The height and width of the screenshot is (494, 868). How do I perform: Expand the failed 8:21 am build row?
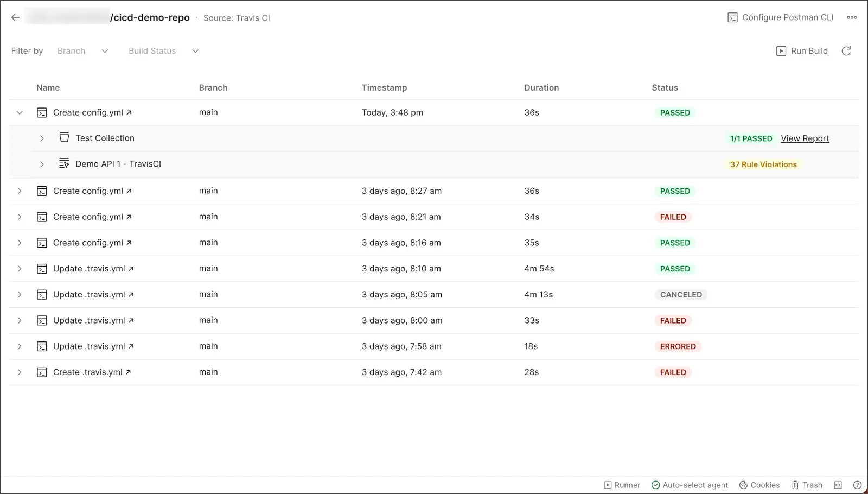pyautogui.click(x=20, y=217)
